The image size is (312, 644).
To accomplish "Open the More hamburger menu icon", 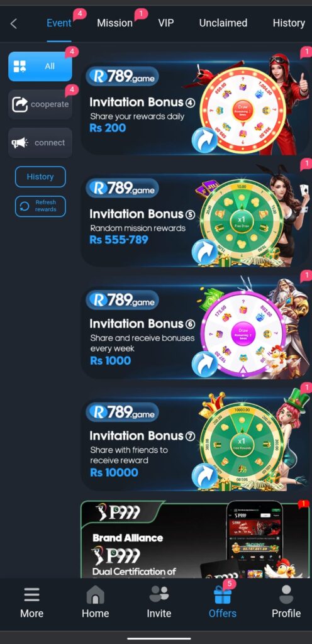I will pyautogui.click(x=31, y=594).
